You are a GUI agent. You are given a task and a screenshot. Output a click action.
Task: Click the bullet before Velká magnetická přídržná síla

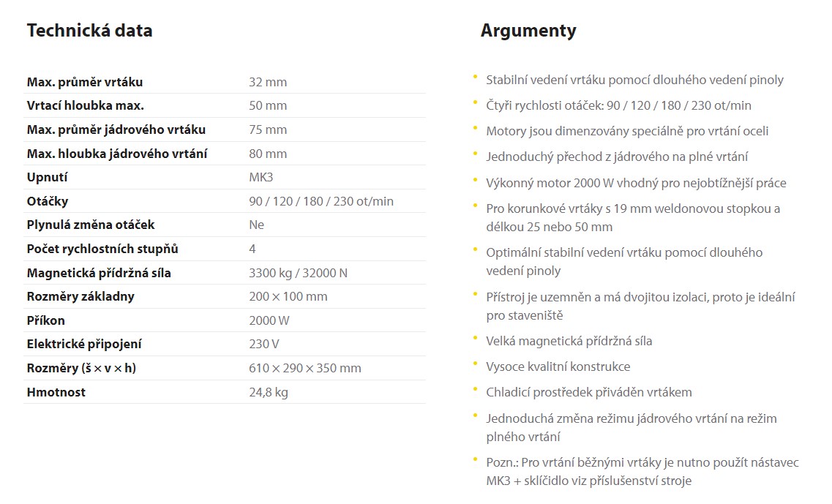(476, 338)
